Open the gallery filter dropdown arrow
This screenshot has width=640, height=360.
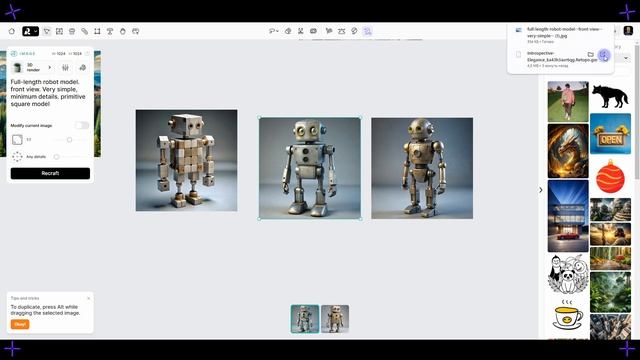(x=626, y=58)
